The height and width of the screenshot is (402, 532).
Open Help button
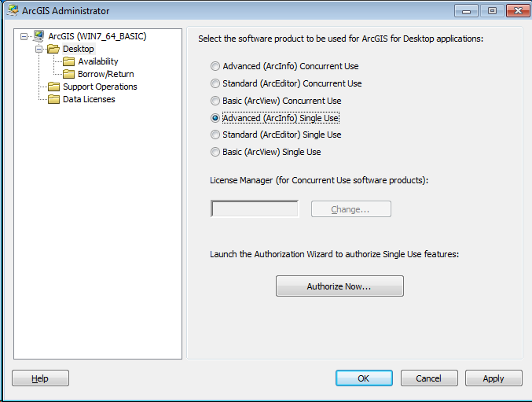(40, 378)
